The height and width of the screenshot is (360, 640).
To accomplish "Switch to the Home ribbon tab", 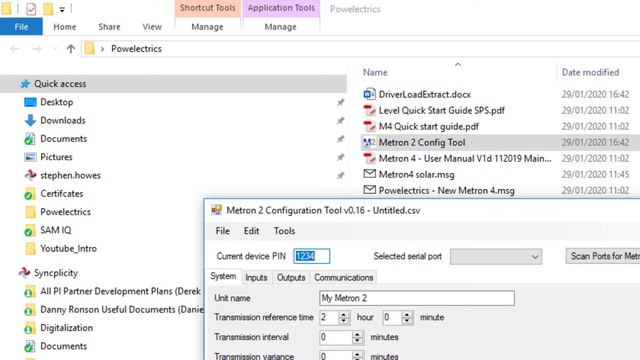I will pos(64,27).
